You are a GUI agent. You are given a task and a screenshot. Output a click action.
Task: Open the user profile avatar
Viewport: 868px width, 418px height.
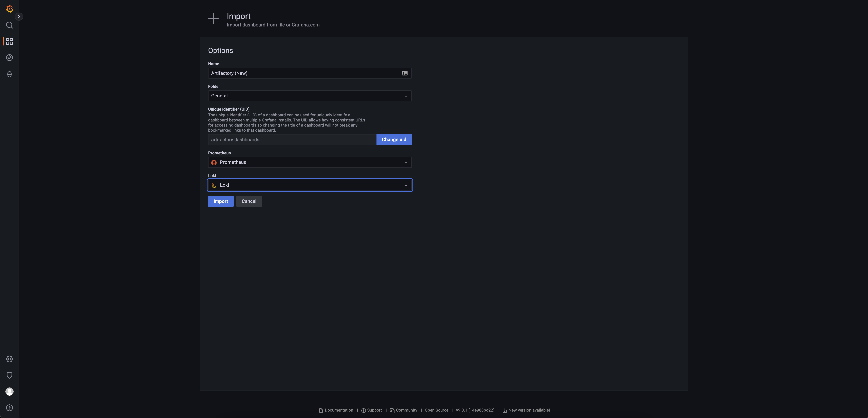click(x=10, y=391)
